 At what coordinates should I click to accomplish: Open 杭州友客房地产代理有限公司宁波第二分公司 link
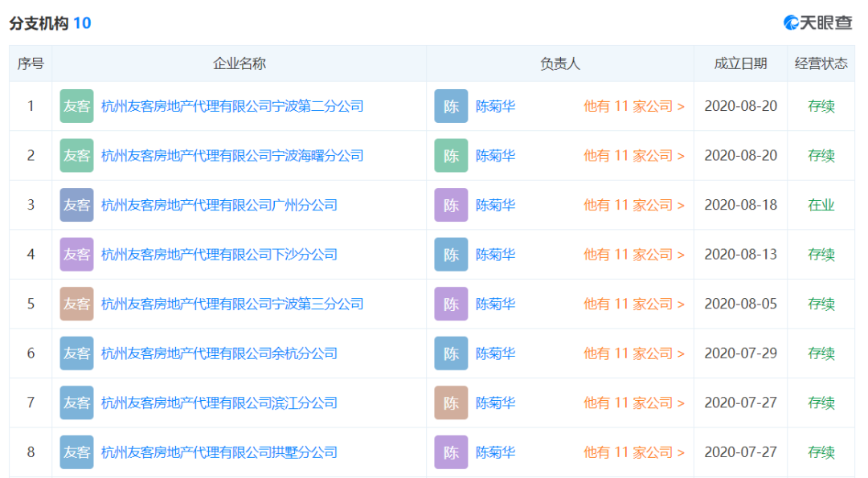pyautogui.click(x=232, y=106)
